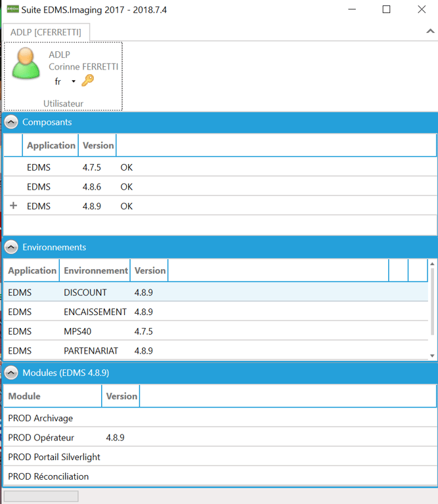Click the Version header in Environnements table
This screenshot has width=438, height=504.
coord(150,270)
